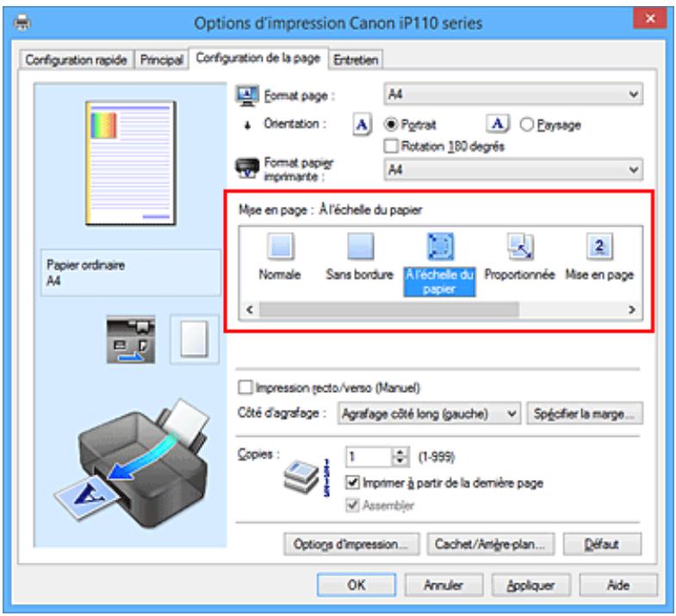Close the print options dialog

pos(650,18)
